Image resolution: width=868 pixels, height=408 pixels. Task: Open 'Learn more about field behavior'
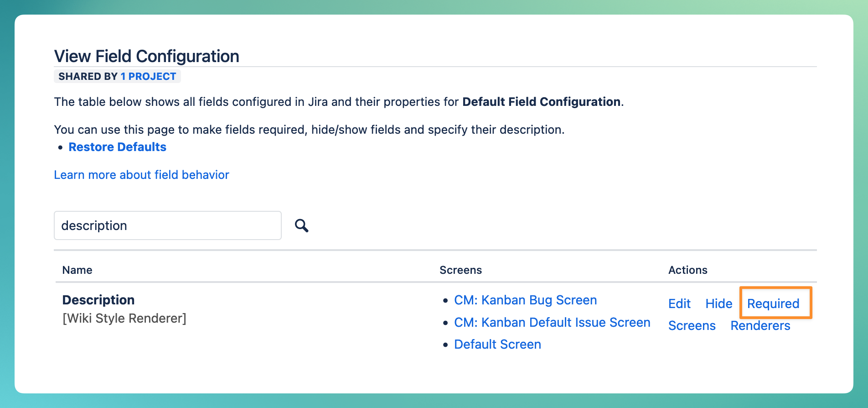(141, 175)
